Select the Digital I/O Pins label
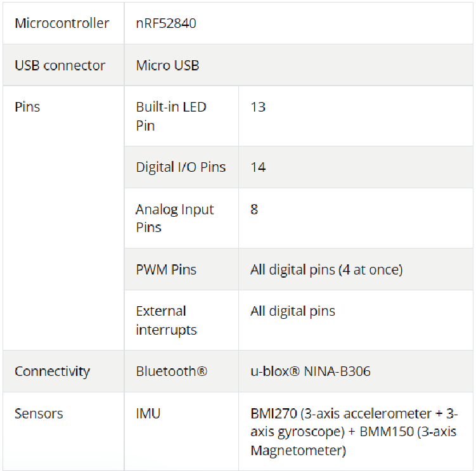 click(181, 167)
